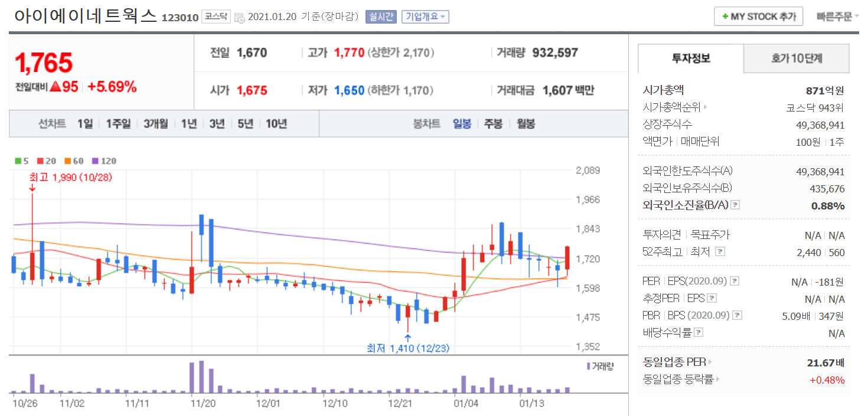This screenshot has width=868, height=416.
Task: Select the 투자정보 tab
Action: coord(691,58)
